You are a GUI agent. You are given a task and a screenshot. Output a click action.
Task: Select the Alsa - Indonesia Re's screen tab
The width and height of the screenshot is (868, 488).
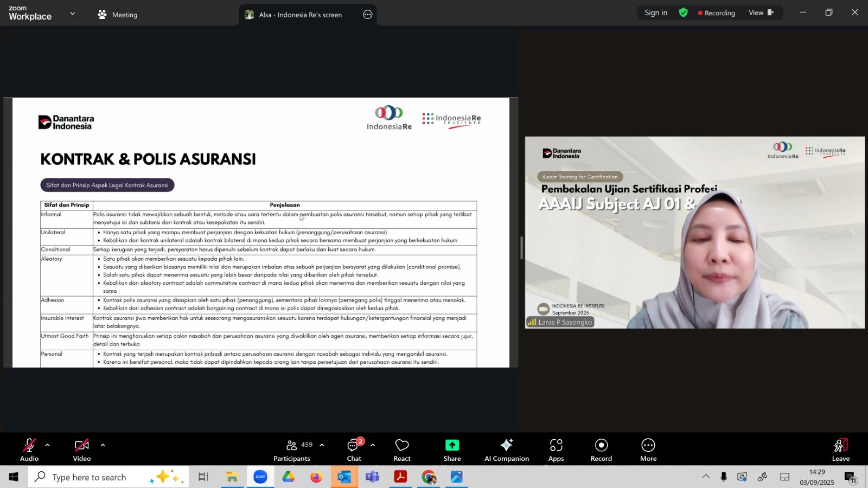(x=300, y=15)
